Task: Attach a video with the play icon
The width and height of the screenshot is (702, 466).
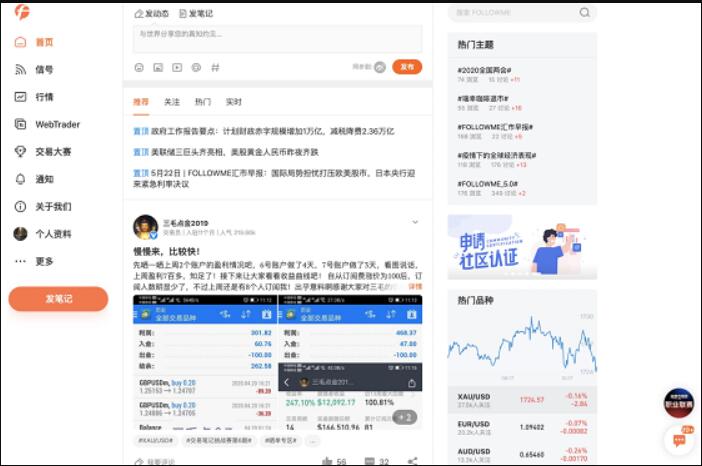Action: (x=177, y=68)
